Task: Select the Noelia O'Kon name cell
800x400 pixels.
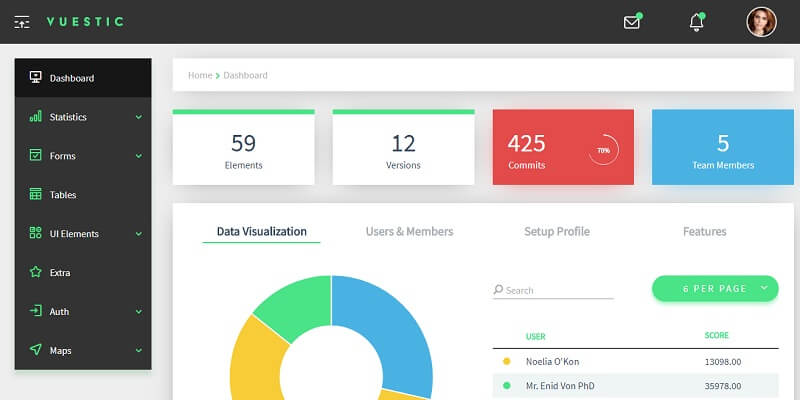Action: click(x=553, y=362)
